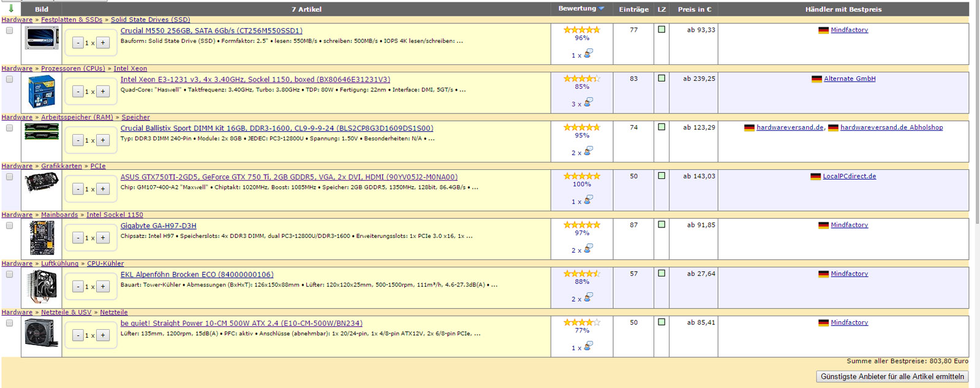The height and width of the screenshot is (388, 980).
Task: Open user reviews icon for ASUS GTX750TI
Action: (x=588, y=200)
